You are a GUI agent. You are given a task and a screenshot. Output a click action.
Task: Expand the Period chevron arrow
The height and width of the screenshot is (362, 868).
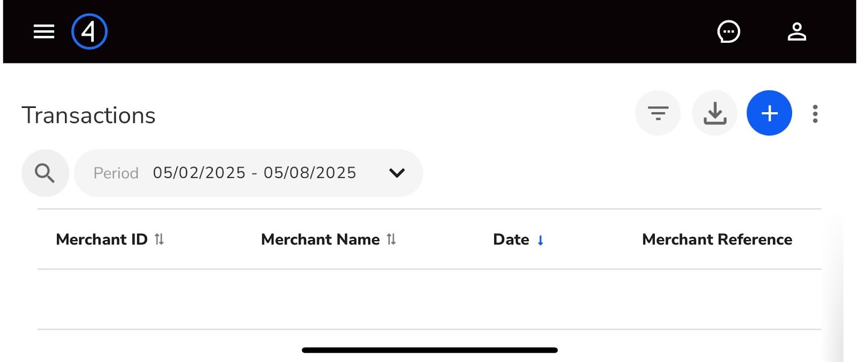397,173
